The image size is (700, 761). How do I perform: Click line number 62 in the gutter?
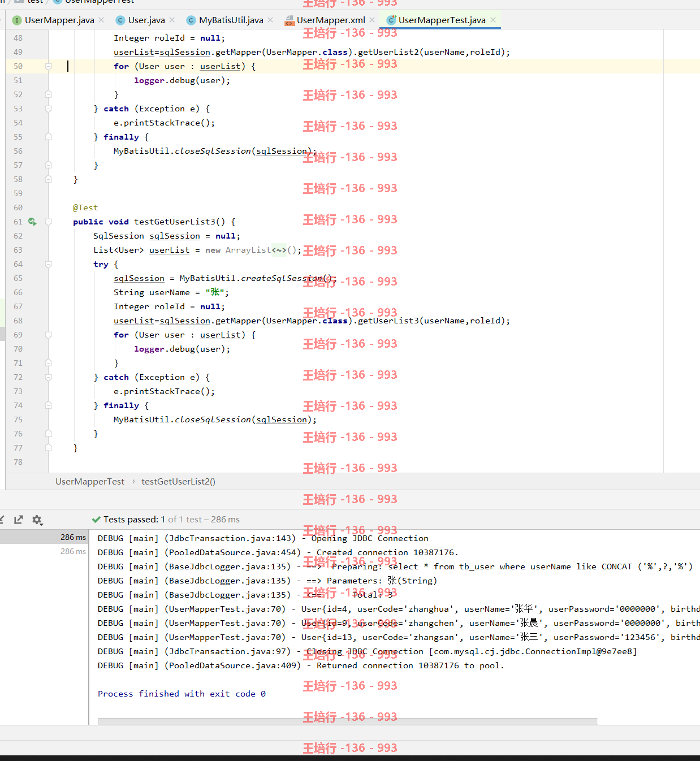click(18, 236)
